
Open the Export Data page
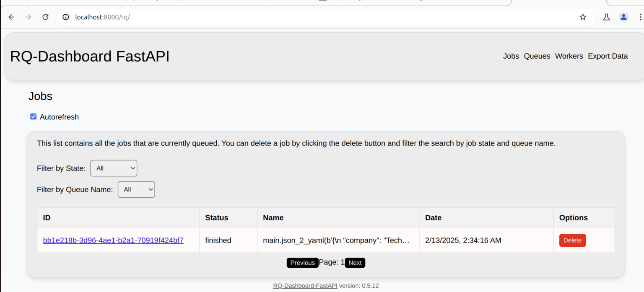(608, 56)
